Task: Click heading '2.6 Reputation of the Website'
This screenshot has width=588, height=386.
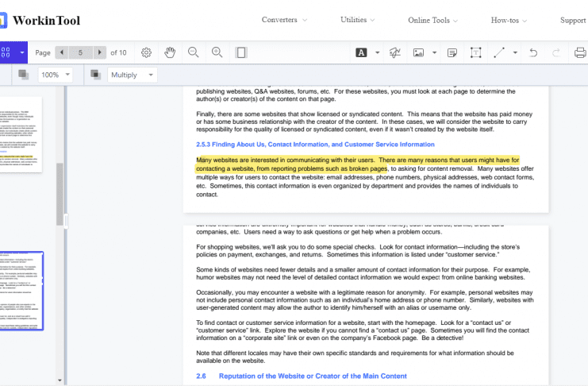Action: [x=302, y=376]
